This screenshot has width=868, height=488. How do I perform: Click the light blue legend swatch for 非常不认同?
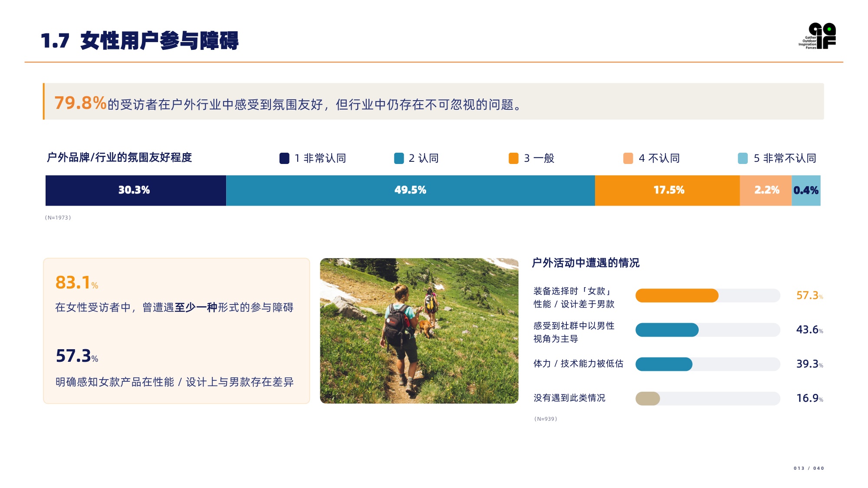(743, 158)
